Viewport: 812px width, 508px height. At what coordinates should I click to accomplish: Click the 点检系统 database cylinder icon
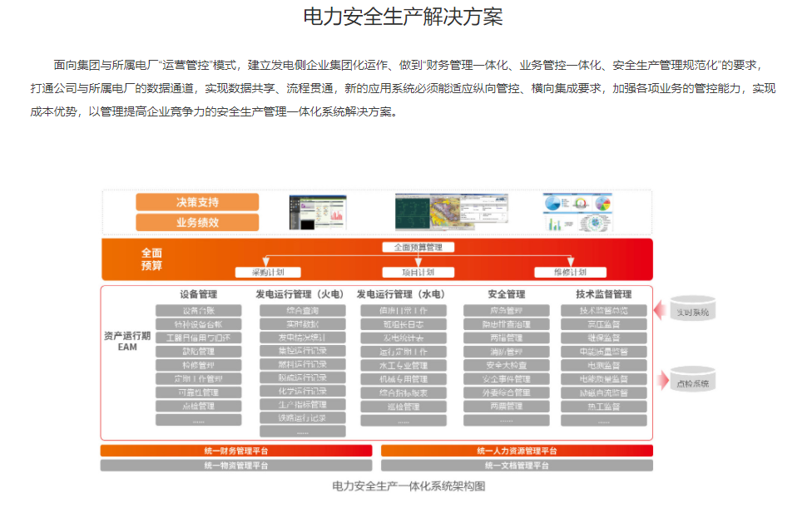point(694,381)
